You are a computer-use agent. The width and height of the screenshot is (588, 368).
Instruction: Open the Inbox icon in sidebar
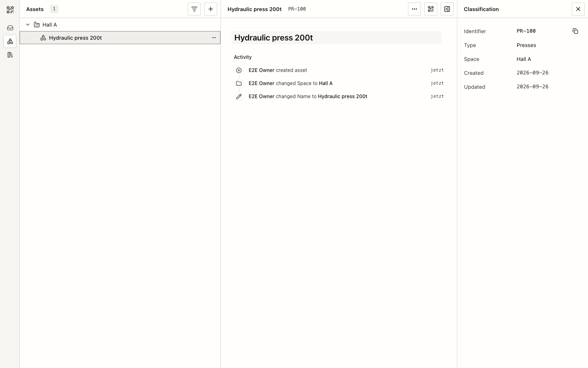(10, 28)
